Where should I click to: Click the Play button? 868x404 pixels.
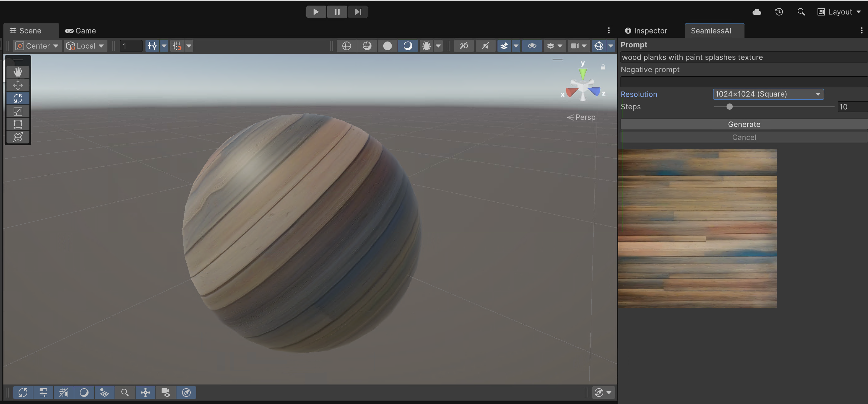point(315,12)
